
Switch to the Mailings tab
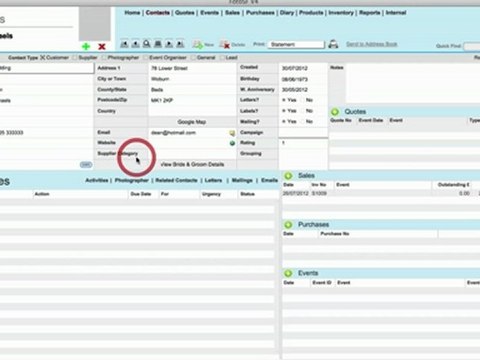coord(242,180)
